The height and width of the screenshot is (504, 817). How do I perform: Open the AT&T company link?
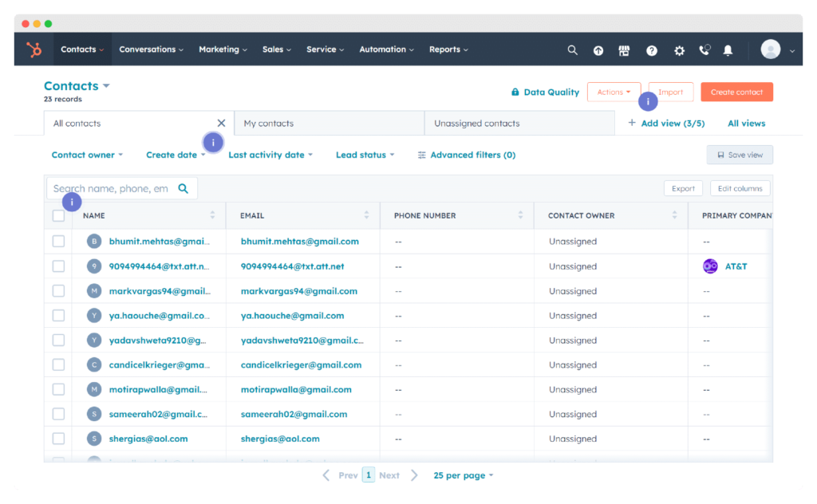pos(736,266)
